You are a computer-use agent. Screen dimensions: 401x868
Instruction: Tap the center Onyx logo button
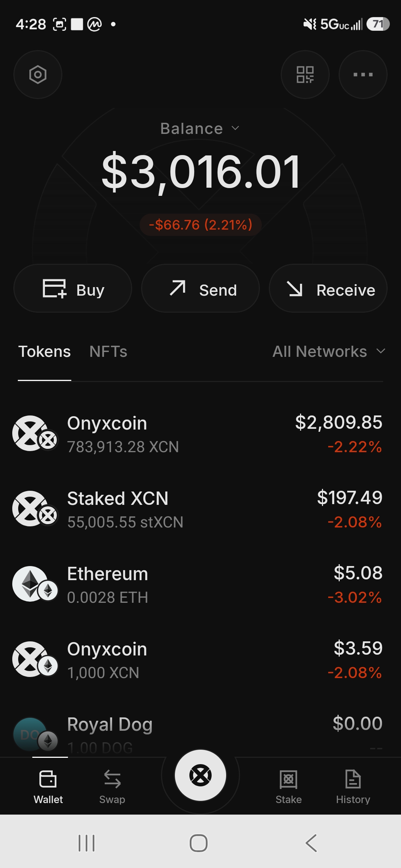200,775
